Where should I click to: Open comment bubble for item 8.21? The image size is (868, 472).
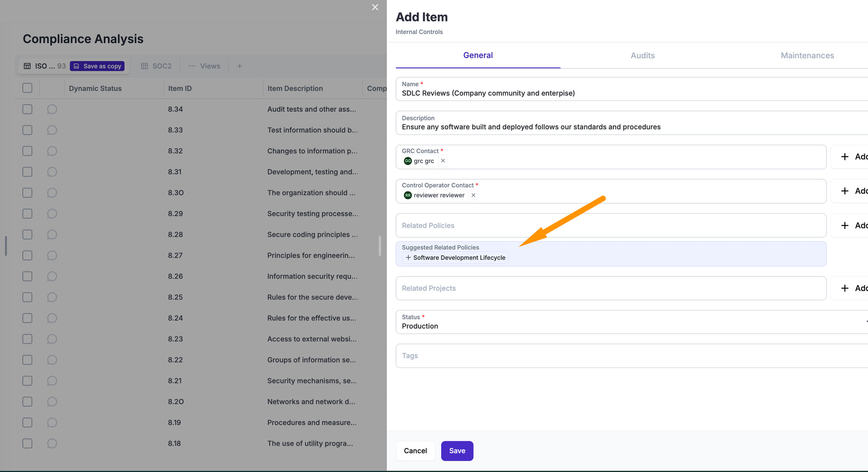tap(52, 381)
